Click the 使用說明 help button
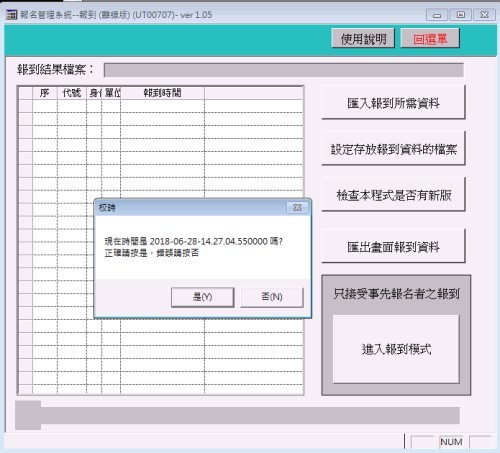 (363, 39)
